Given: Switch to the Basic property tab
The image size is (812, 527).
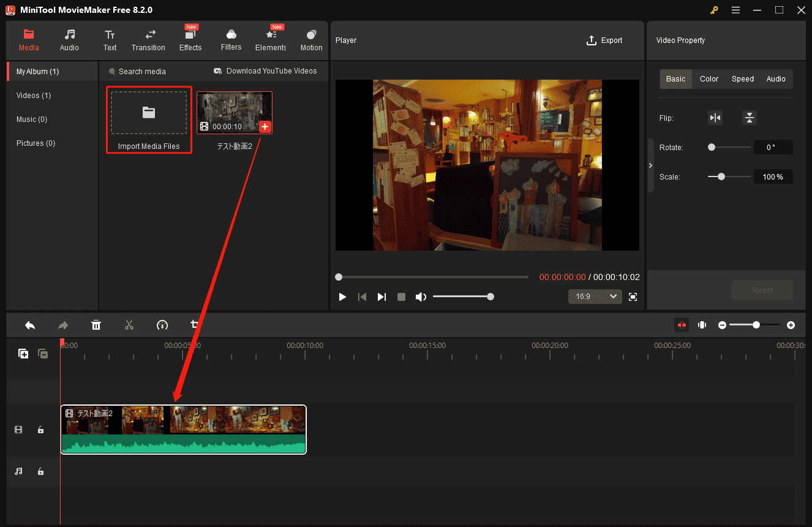Looking at the screenshot, I should click(676, 79).
